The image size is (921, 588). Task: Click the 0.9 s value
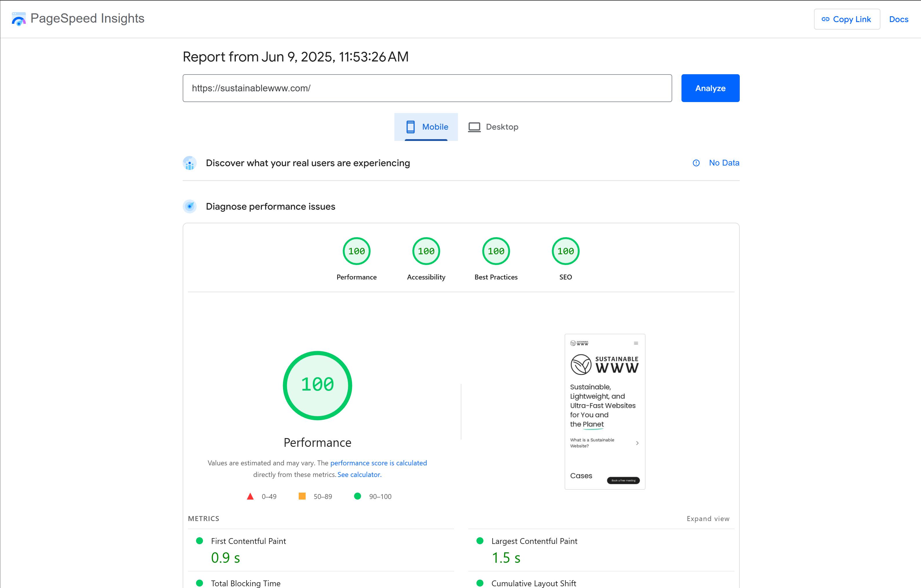tap(226, 558)
